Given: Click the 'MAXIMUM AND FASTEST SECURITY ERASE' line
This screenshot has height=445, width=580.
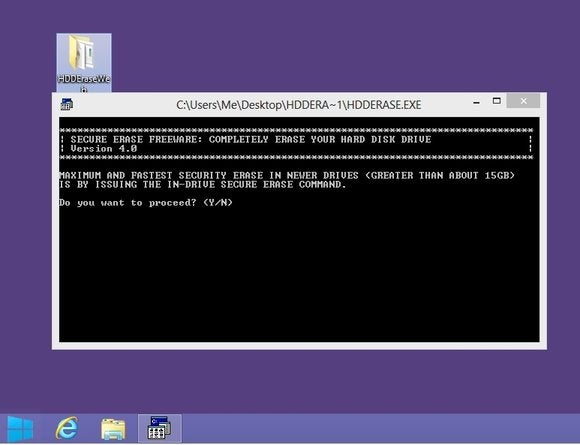Looking at the screenshot, I should (x=287, y=175).
